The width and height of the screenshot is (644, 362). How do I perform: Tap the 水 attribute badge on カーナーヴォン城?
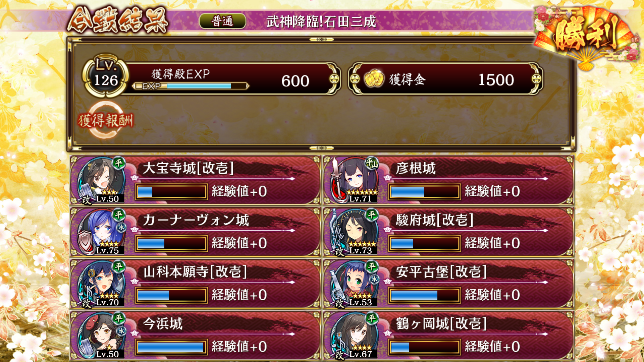click(x=121, y=227)
